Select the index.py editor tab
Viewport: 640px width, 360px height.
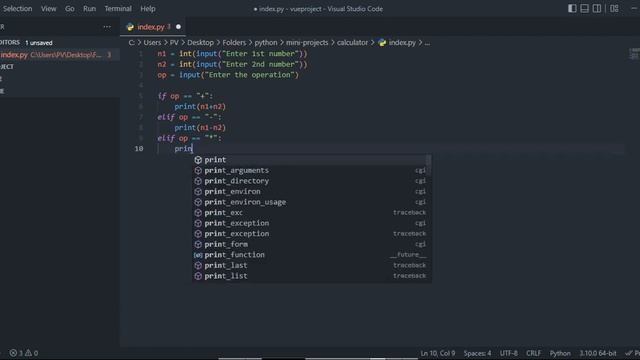coord(153,27)
